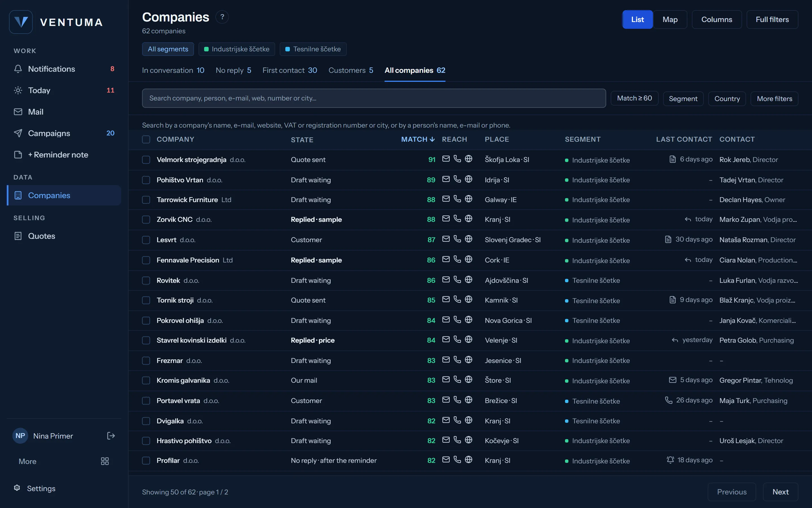
Task: Open the More apps grid icon
Action: pyautogui.click(x=105, y=461)
